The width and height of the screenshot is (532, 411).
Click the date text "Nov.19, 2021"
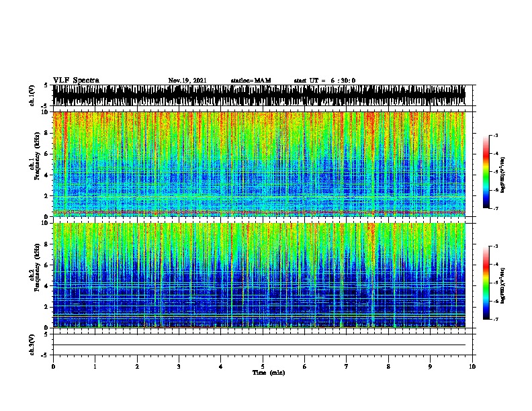pos(187,81)
